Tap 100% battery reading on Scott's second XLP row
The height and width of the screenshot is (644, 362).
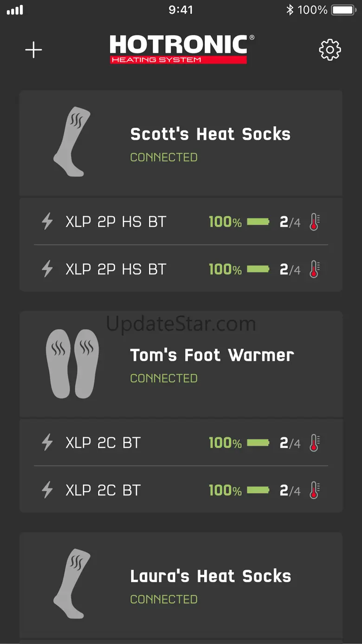pos(225,269)
